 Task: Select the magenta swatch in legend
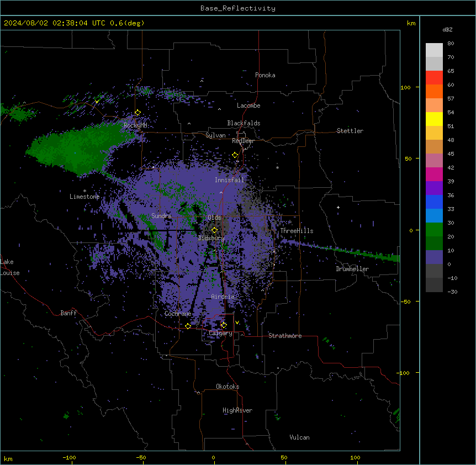434,174
